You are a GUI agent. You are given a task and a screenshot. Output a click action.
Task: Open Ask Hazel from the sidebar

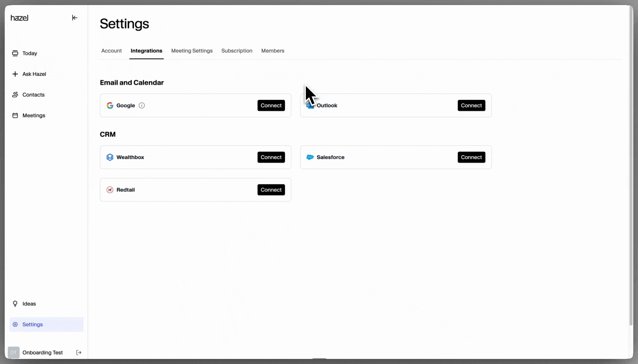pyautogui.click(x=15, y=74)
